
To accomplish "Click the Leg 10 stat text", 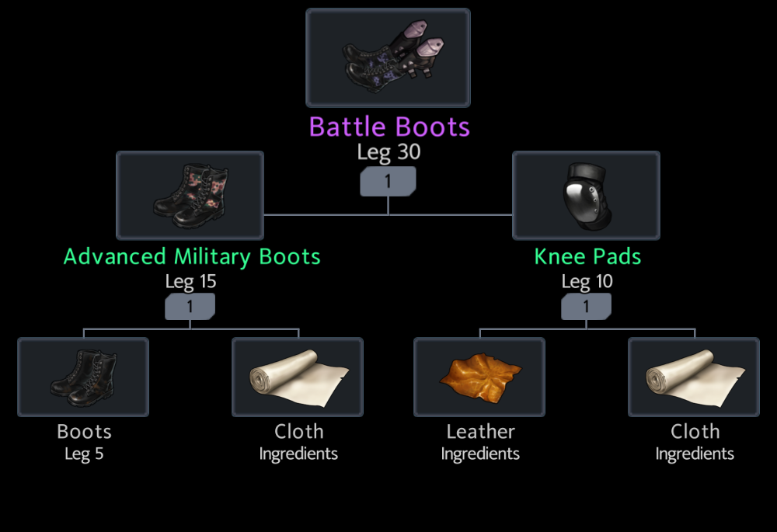I will [587, 281].
